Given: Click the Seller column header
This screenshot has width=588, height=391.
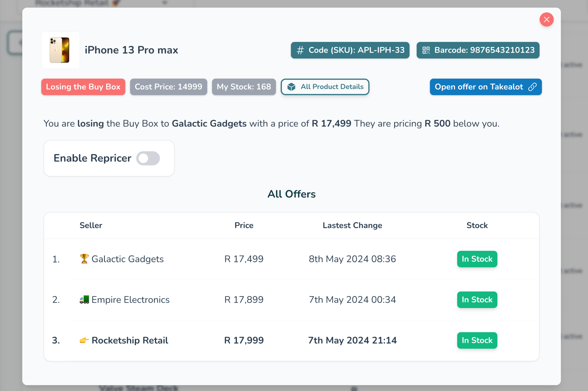Looking at the screenshot, I should (x=91, y=225).
